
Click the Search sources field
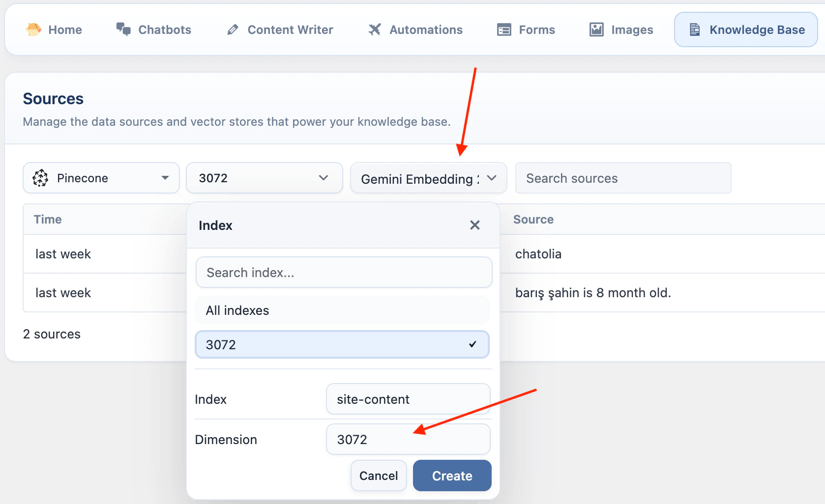point(623,178)
